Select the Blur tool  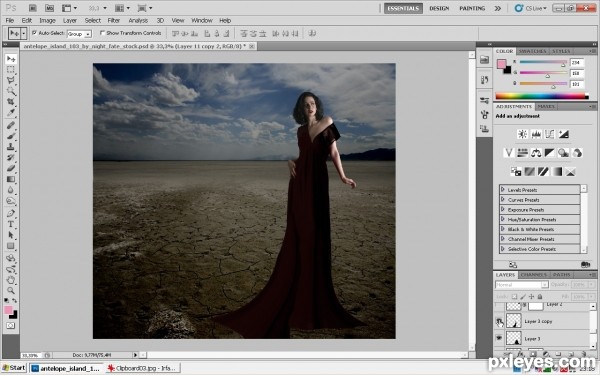pyautogui.click(x=11, y=190)
